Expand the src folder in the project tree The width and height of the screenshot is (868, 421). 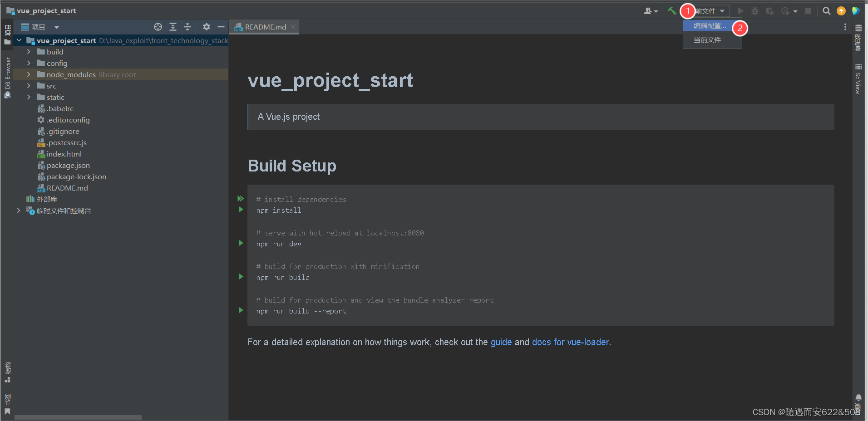click(28, 86)
